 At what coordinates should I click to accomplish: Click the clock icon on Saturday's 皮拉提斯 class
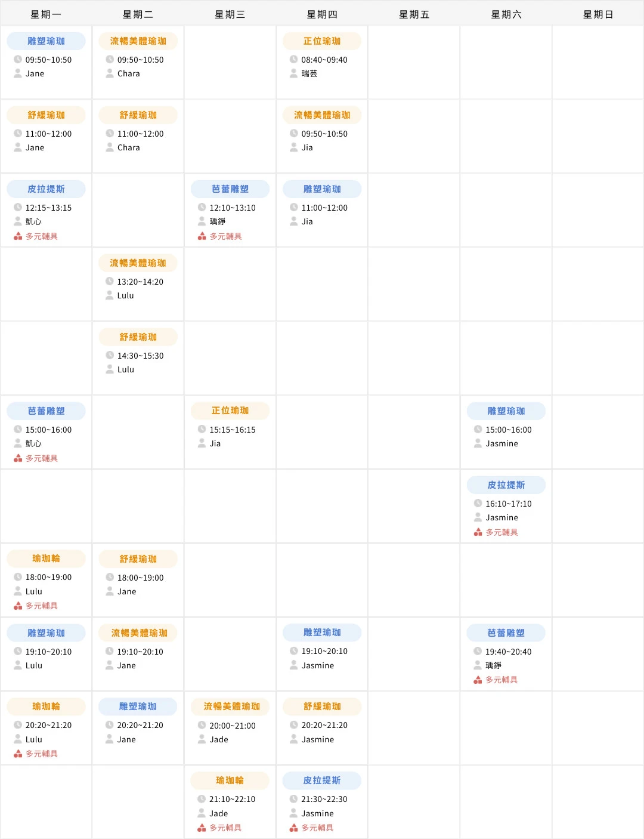click(477, 503)
